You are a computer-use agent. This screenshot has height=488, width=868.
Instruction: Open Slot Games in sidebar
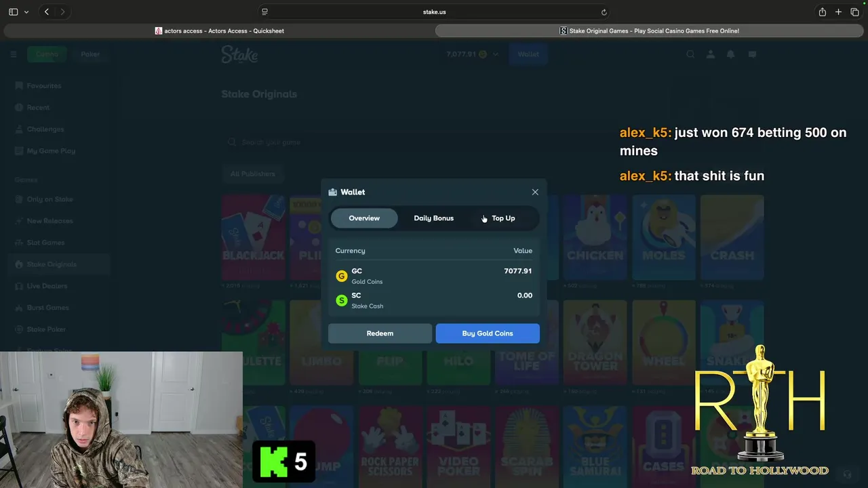pyautogui.click(x=45, y=243)
